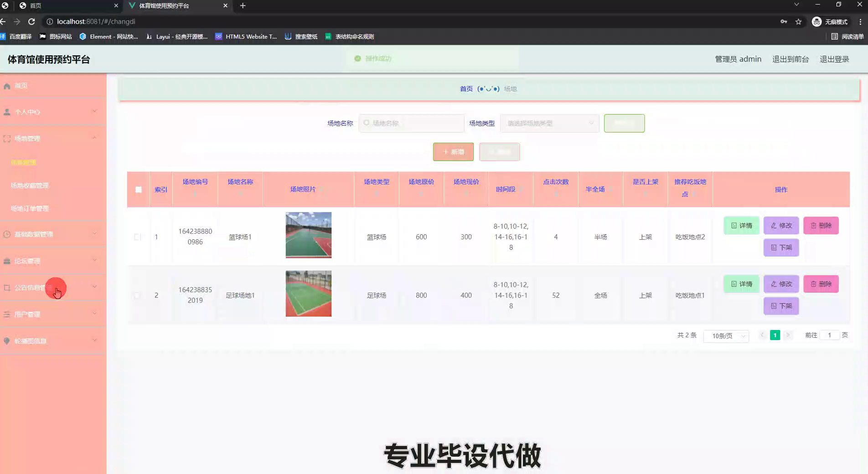Bookmark this page with the star icon
The image size is (868, 474).
click(798, 21)
